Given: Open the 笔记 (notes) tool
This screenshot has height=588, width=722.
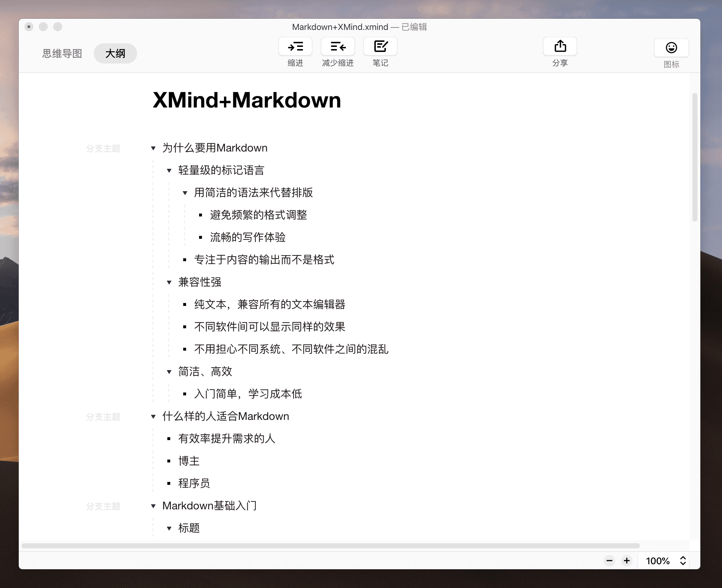Looking at the screenshot, I should point(380,46).
